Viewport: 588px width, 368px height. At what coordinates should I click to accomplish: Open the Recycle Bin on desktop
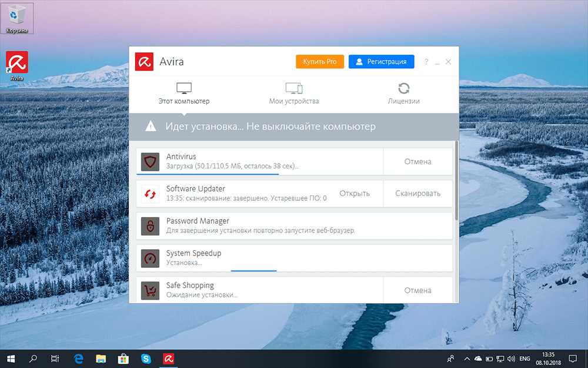(17, 18)
